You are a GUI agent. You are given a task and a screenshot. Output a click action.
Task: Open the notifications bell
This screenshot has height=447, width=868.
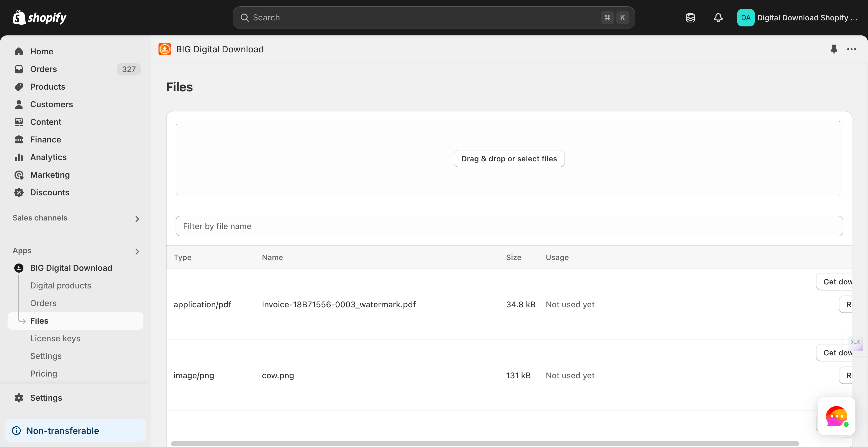tap(718, 18)
